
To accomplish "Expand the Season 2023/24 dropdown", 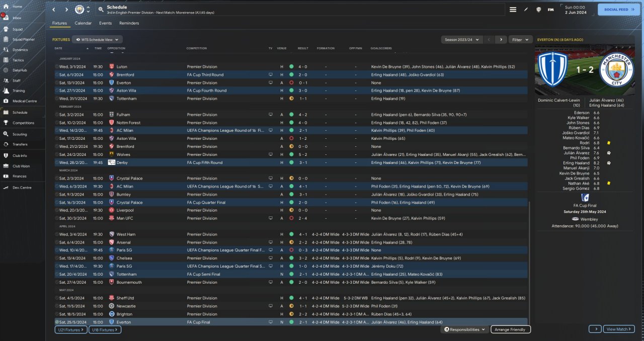I will (462, 39).
